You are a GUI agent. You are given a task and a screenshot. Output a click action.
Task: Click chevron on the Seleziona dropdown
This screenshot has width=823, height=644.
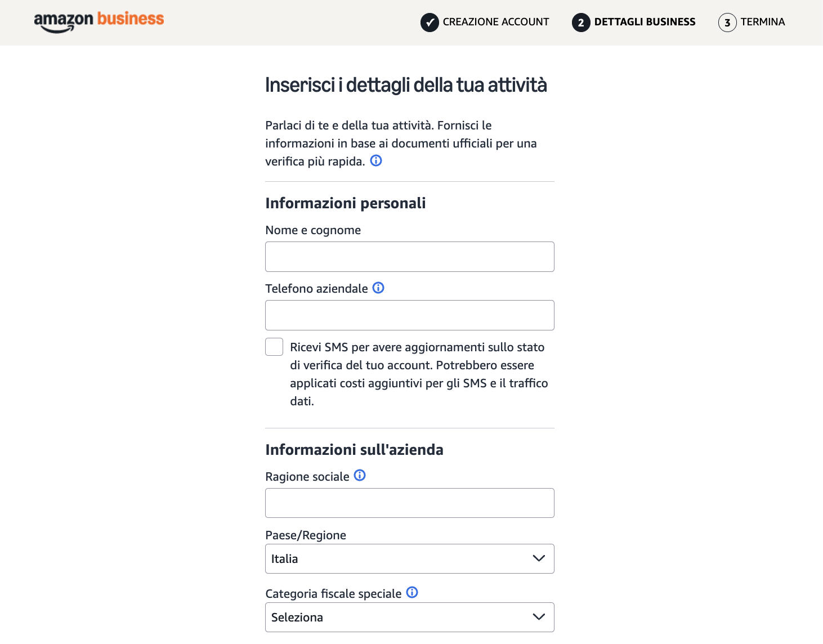coord(539,617)
